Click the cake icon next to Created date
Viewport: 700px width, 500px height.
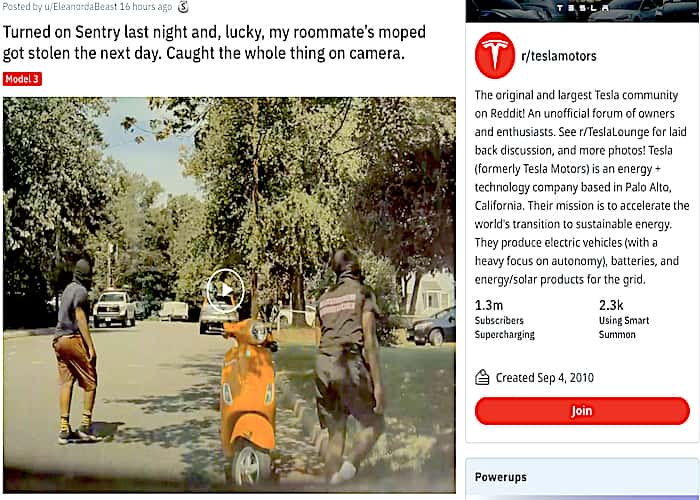click(x=482, y=378)
